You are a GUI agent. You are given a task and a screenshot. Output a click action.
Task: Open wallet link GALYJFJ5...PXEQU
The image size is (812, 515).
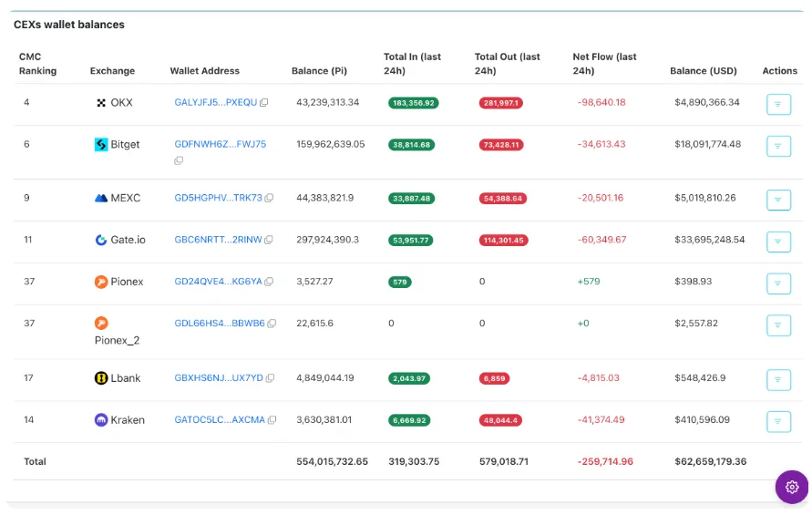(215, 103)
